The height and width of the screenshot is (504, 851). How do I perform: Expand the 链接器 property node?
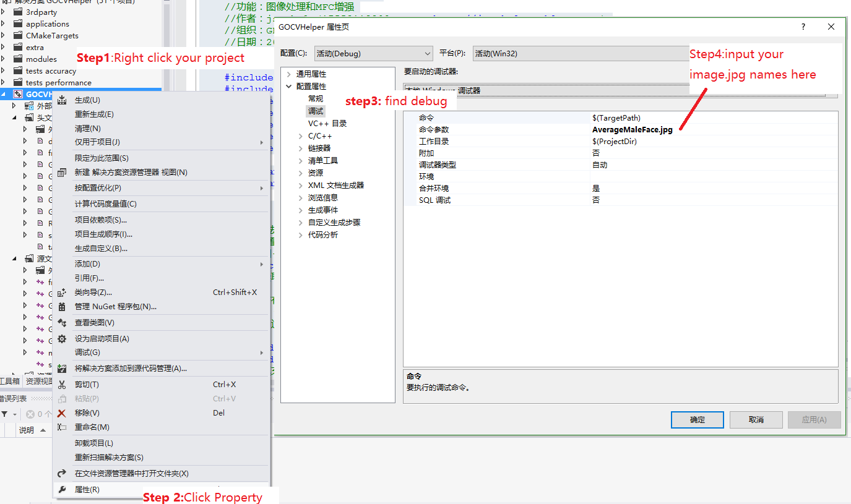coord(301,148)
